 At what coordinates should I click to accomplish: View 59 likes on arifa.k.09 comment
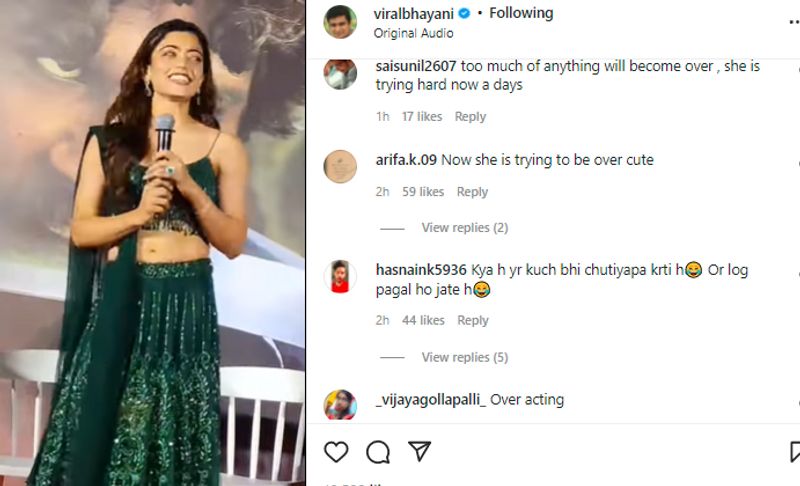click(x=423, y=192)
